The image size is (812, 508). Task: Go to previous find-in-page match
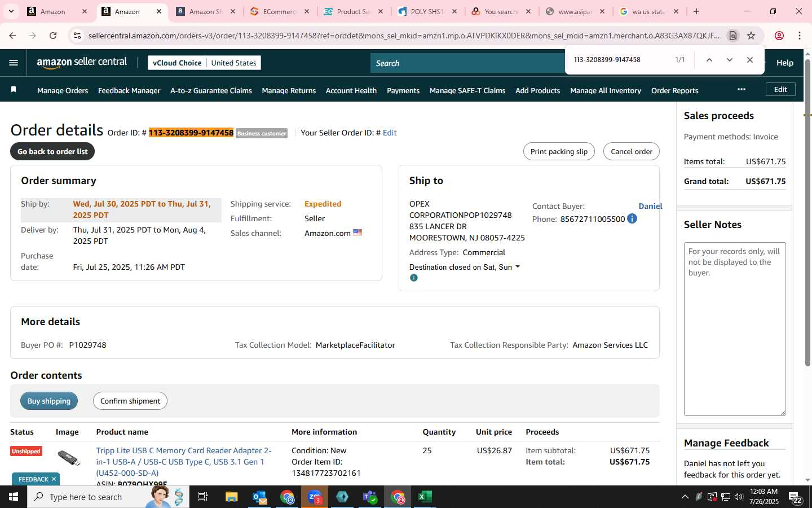[x=709, y=60]
